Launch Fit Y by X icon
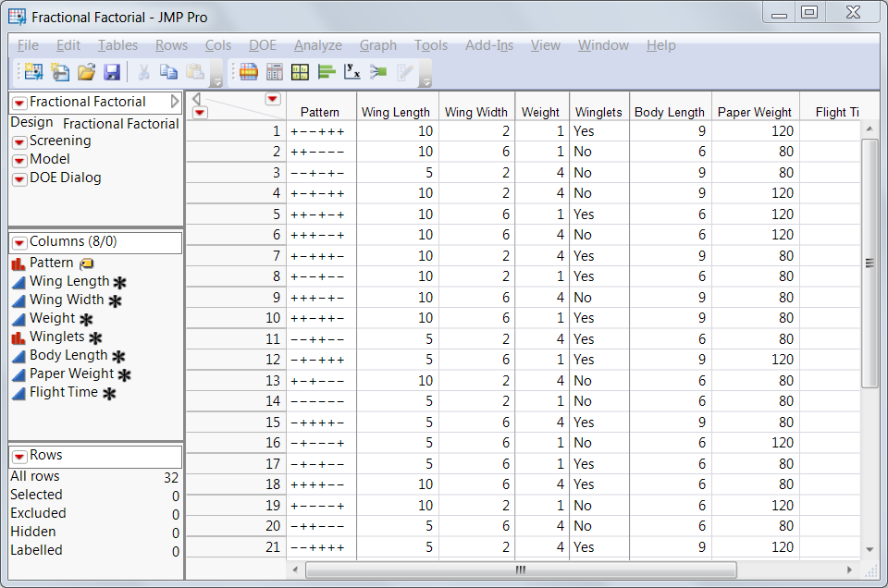The width and height of the screenshot is (888, 588). click(x=352, y=71)
